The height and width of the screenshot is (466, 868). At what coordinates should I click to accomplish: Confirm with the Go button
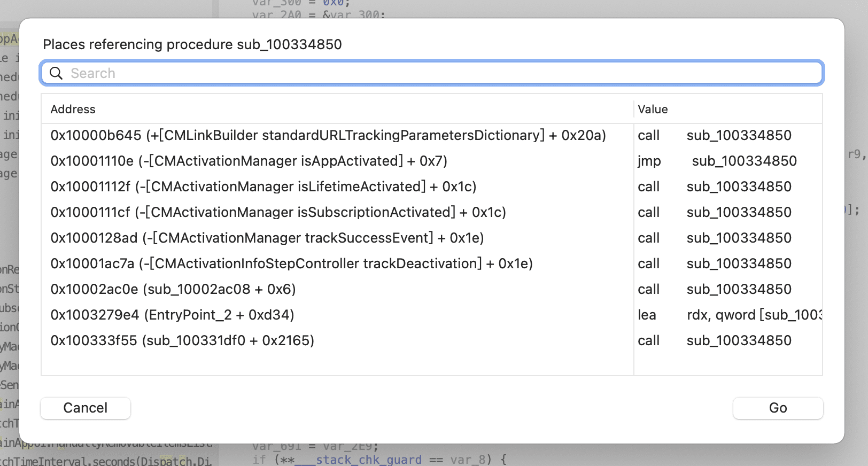pos(778,408)
